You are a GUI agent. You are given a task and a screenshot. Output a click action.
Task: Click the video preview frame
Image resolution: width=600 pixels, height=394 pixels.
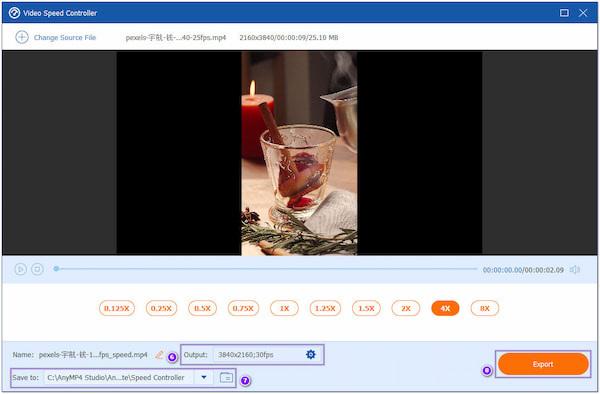coord(299,153)
